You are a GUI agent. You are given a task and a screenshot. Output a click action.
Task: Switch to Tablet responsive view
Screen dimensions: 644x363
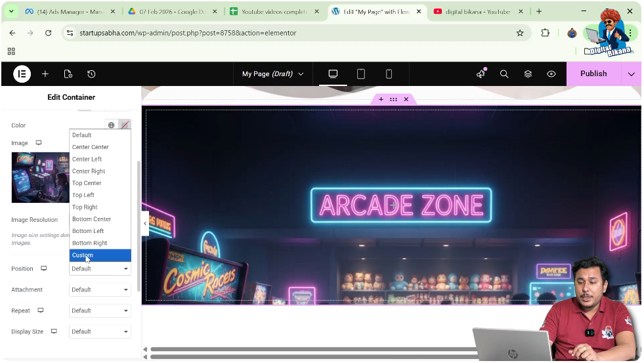tap(361, 74)
